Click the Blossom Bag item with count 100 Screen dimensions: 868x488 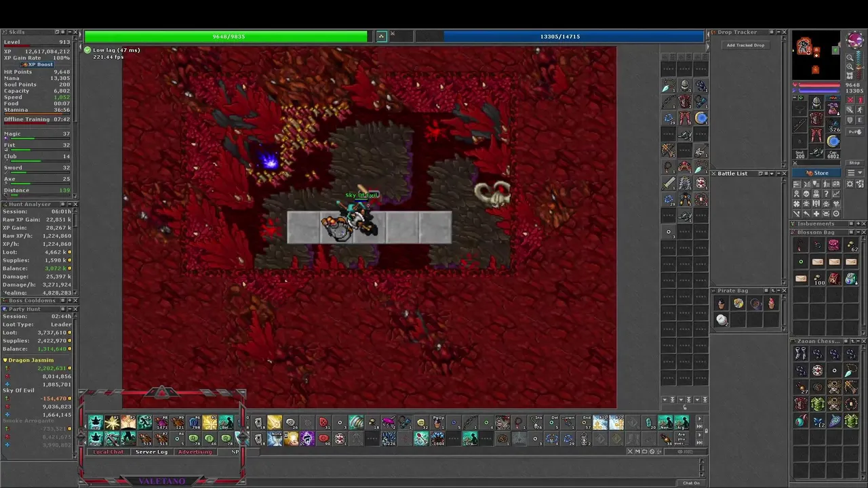tap(818, 279)
